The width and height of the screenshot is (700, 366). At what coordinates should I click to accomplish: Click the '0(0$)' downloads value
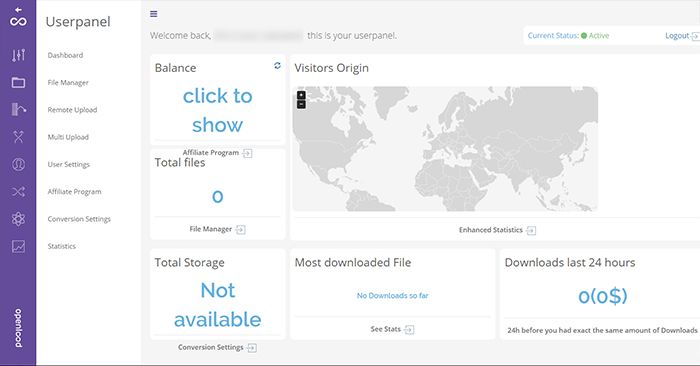coord(603,296)
